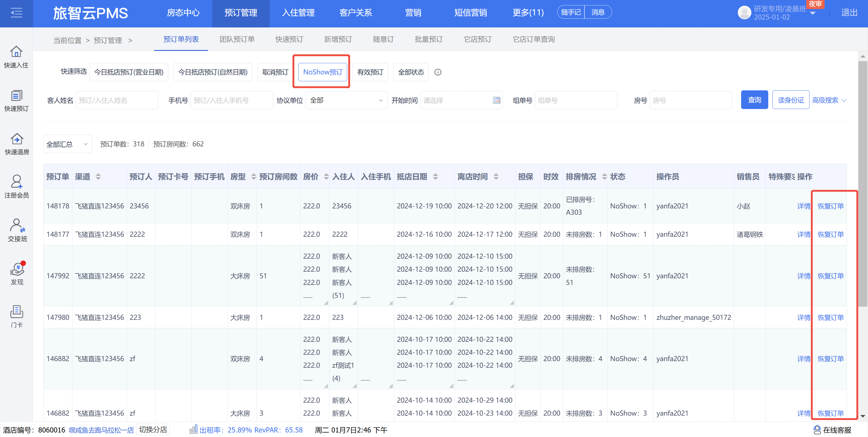Open 在线客服 support chat
This screenshot has height=437, width=868.
pos(832,430)
